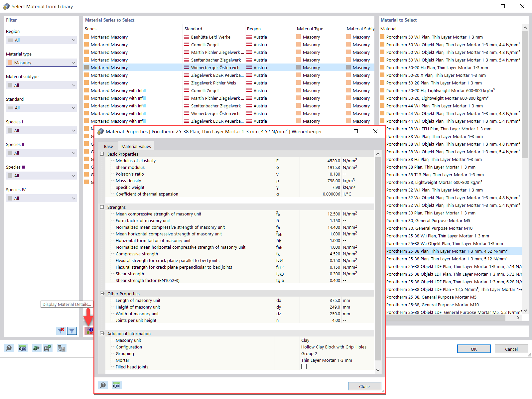Open help icon in Material Properties dialog
Screen dimensions: 532x399
coord(103,385)
